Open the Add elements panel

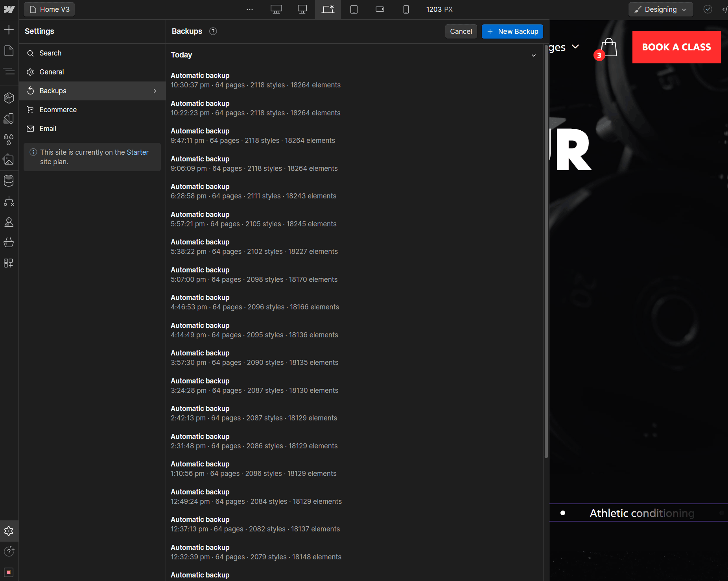(9, 30)
